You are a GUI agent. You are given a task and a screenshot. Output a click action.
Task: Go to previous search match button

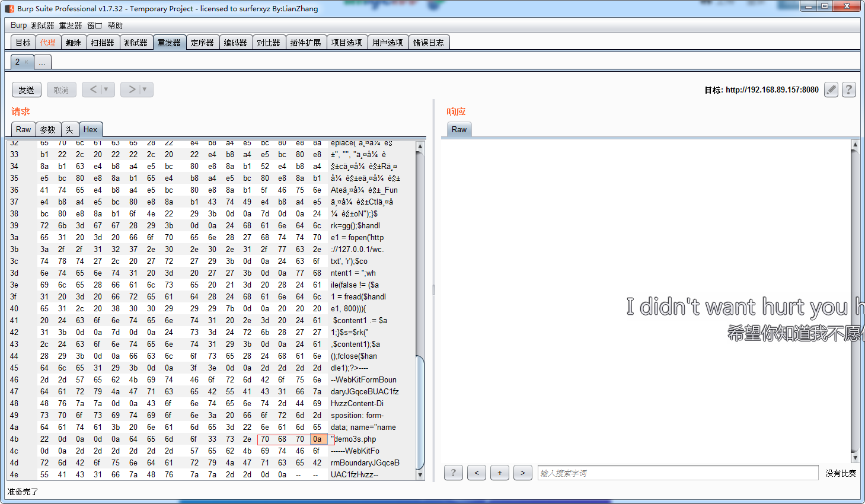[x=477, y=473]
